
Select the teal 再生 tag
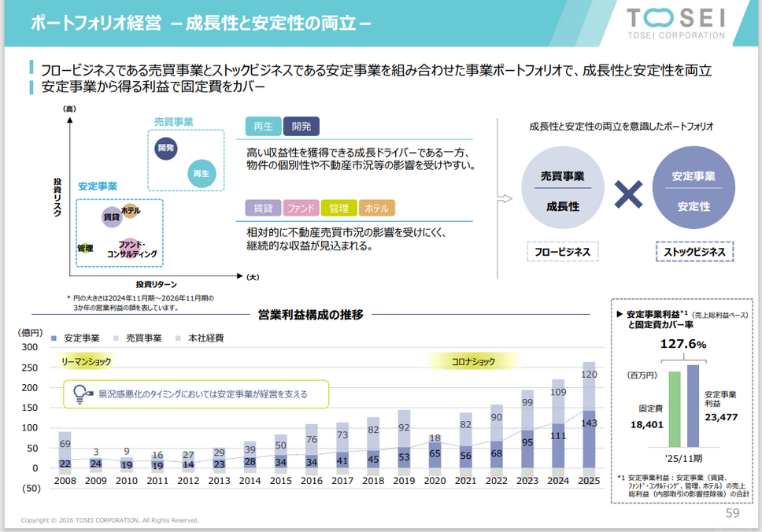coord(263,127)
